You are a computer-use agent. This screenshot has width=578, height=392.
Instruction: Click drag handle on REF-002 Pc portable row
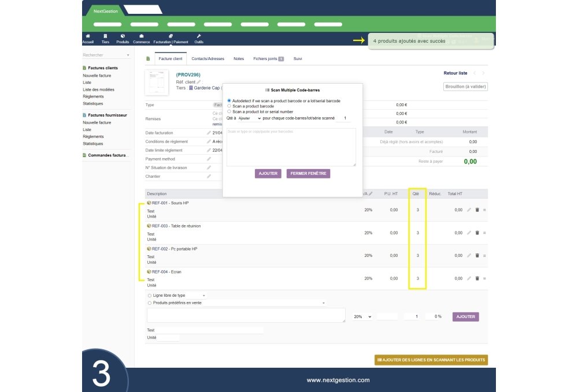(x=484, y=256)
